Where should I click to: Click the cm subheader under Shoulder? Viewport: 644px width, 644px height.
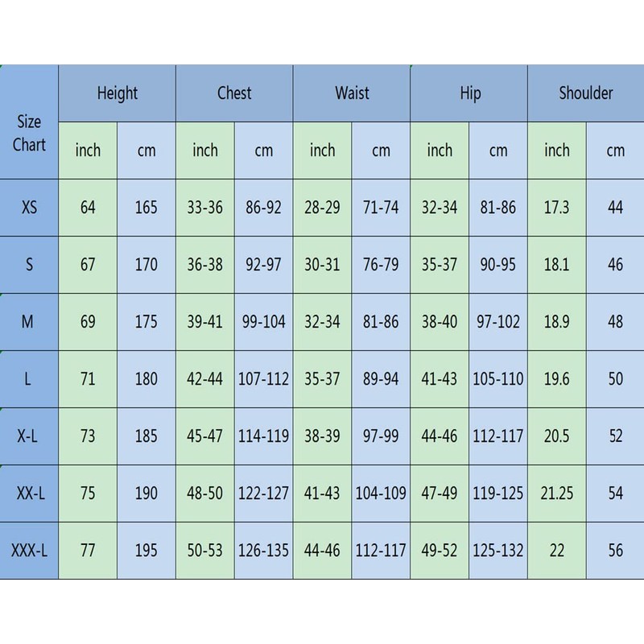point(615,150)
